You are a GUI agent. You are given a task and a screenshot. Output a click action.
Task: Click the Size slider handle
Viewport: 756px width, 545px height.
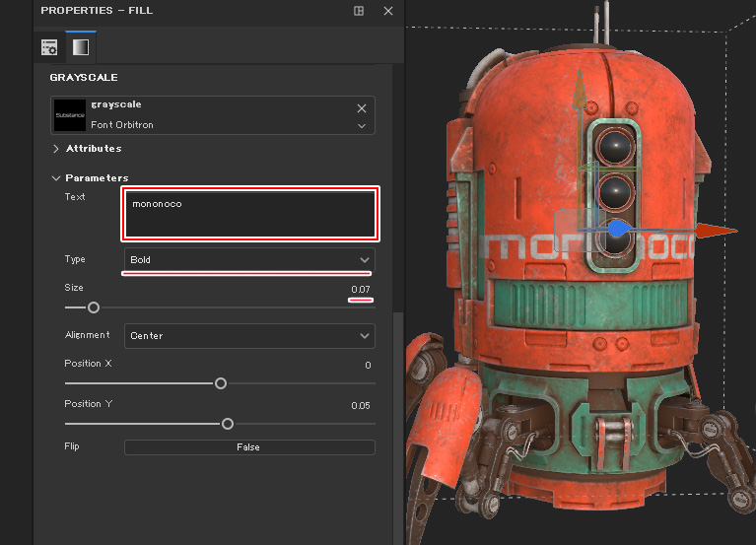point(94,307)
